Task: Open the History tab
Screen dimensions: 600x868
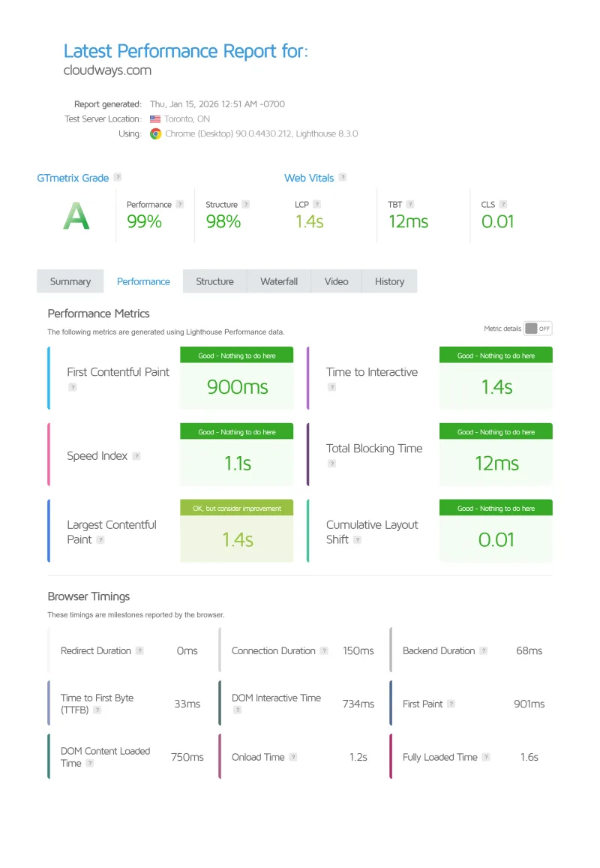Action: (390, 281)
